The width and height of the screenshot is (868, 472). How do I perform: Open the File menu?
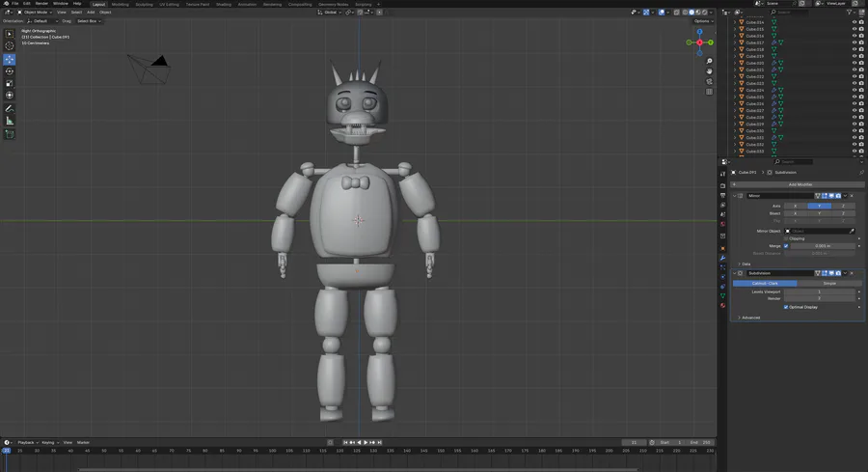point(14,3)
